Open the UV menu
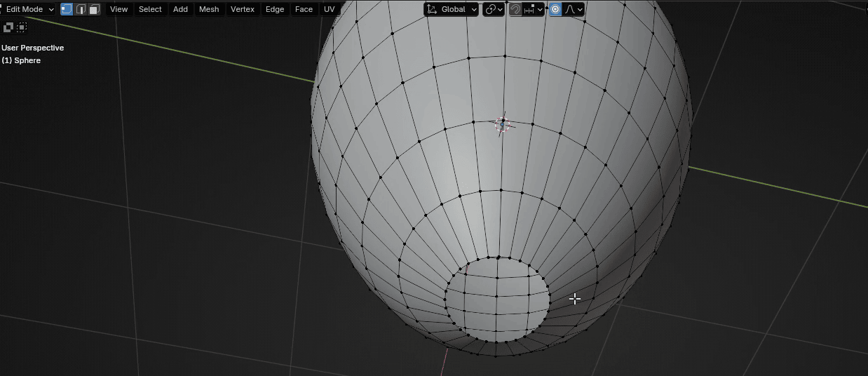 pos(329,9)
